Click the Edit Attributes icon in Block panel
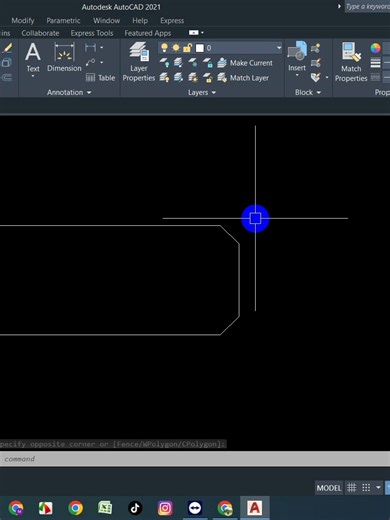The width and height of the screenshot is (390, 520). coord(315,78)
